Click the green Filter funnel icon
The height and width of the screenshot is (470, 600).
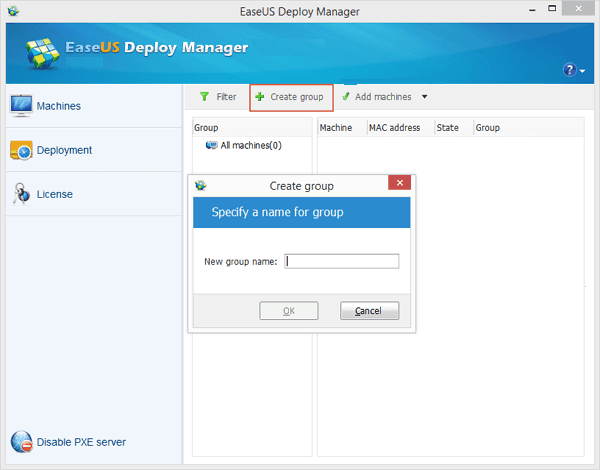[204, 97]
